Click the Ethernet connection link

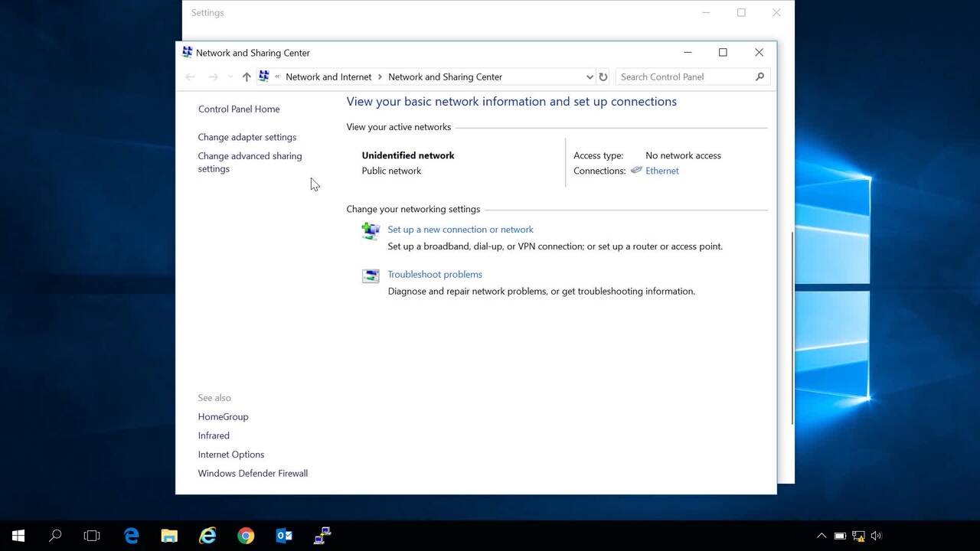point(661,171)
